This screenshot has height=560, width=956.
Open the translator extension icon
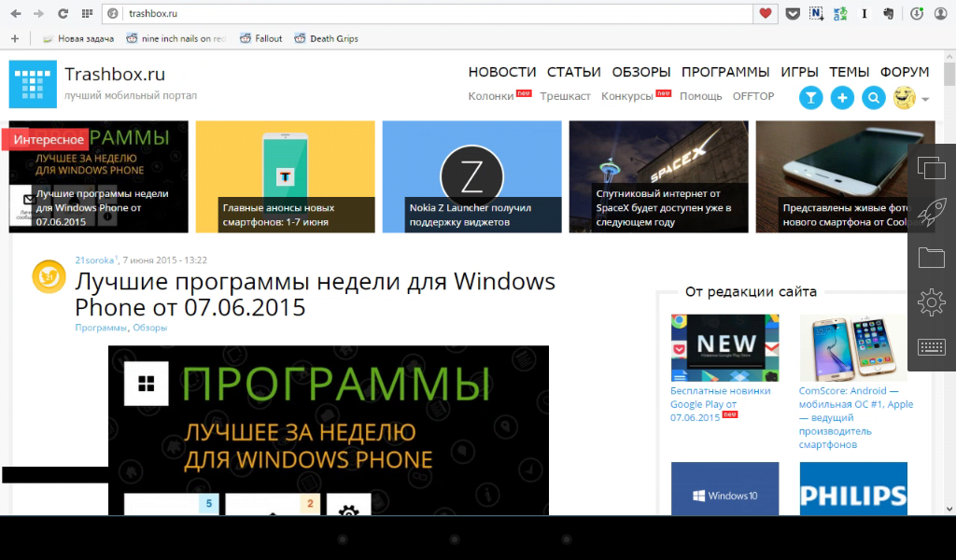click(840, 13)
